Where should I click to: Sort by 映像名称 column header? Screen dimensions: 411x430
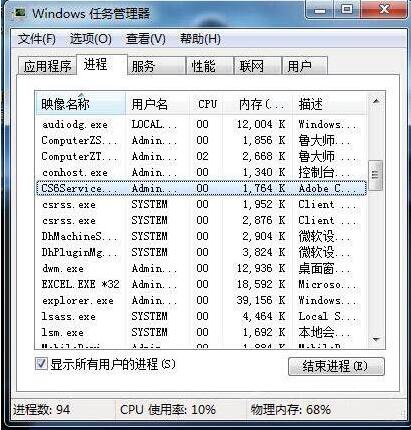click(x=80, y=104)
